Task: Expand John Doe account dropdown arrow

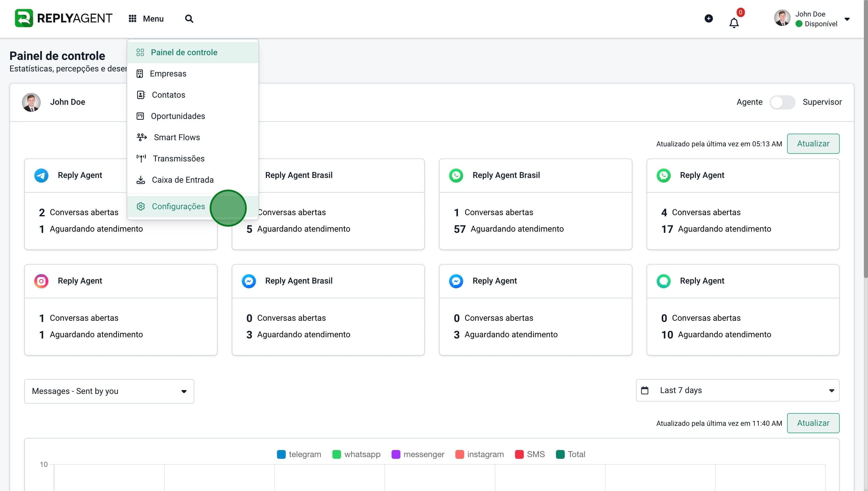Action: point(847,19)
